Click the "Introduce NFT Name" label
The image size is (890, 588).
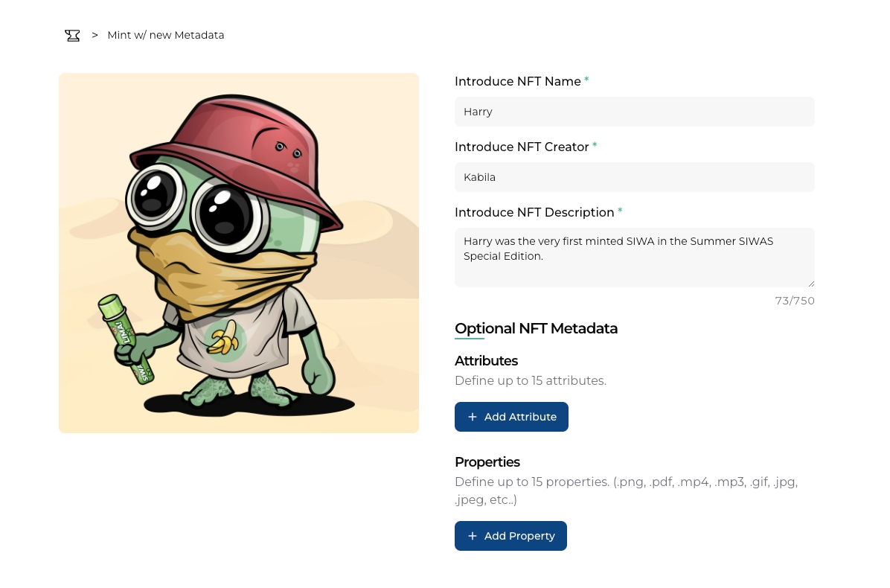point(517,81)
